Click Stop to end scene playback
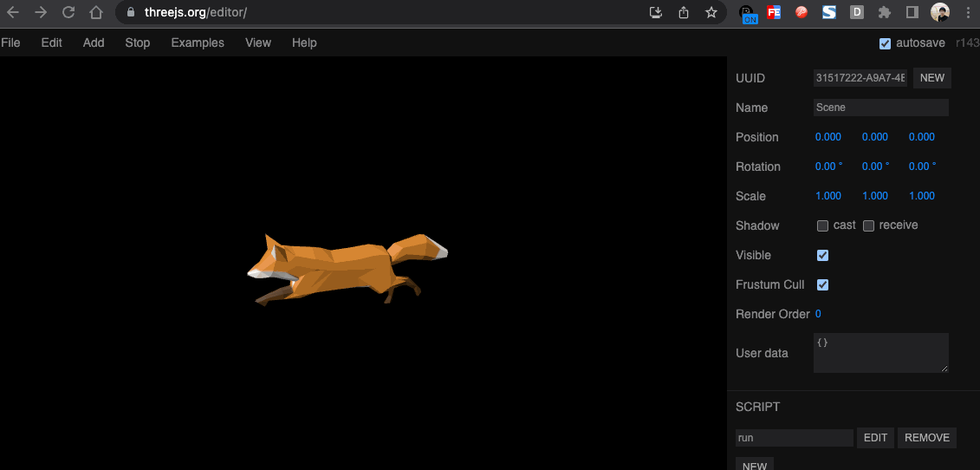980x470 pixels. [x=138, y=42]
